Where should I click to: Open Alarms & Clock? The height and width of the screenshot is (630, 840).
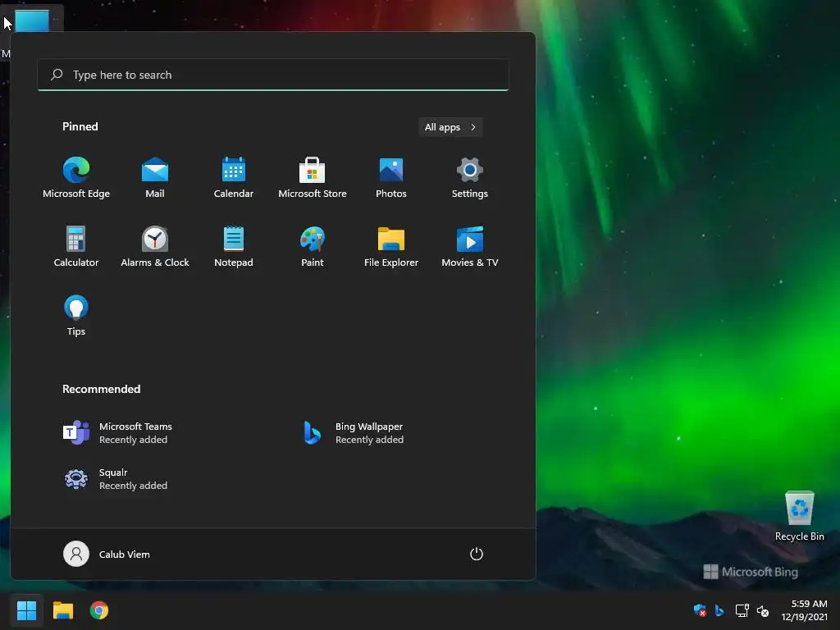[155, 246]
